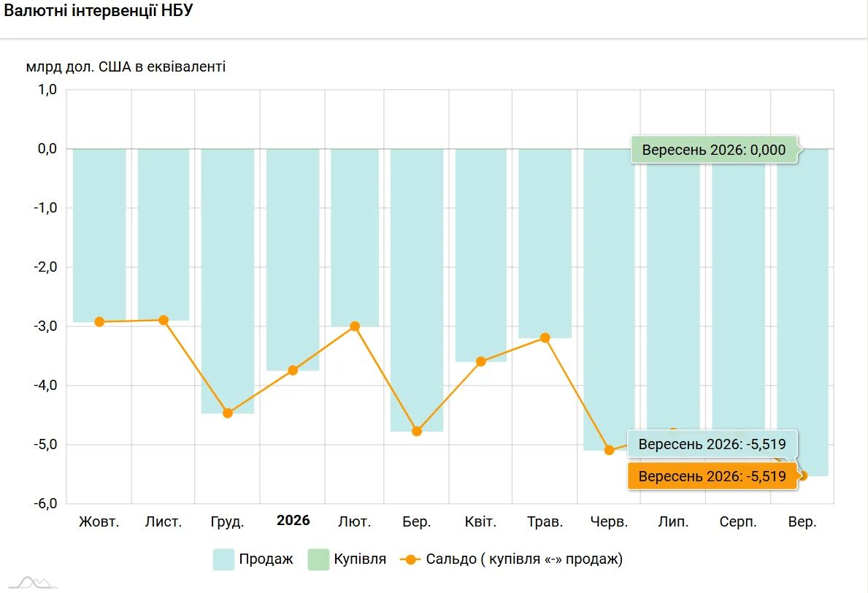The image size is (868, 593).
Task: Click the Продаж light blue legend swatch
Action: pos(223,559)
